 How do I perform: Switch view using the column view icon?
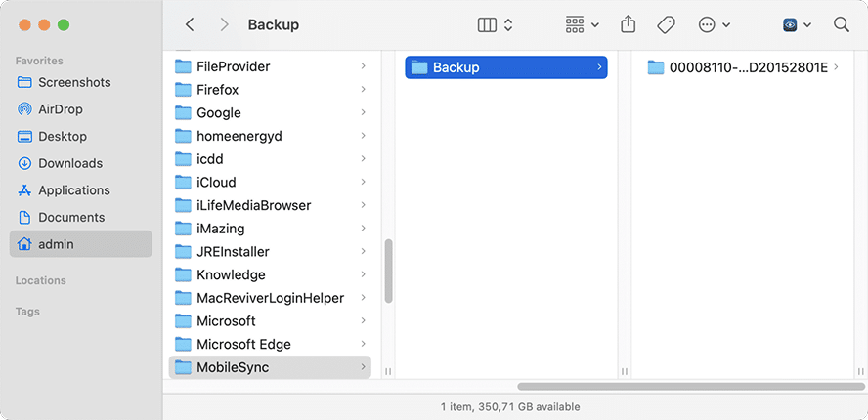click(x=487, y=24)
